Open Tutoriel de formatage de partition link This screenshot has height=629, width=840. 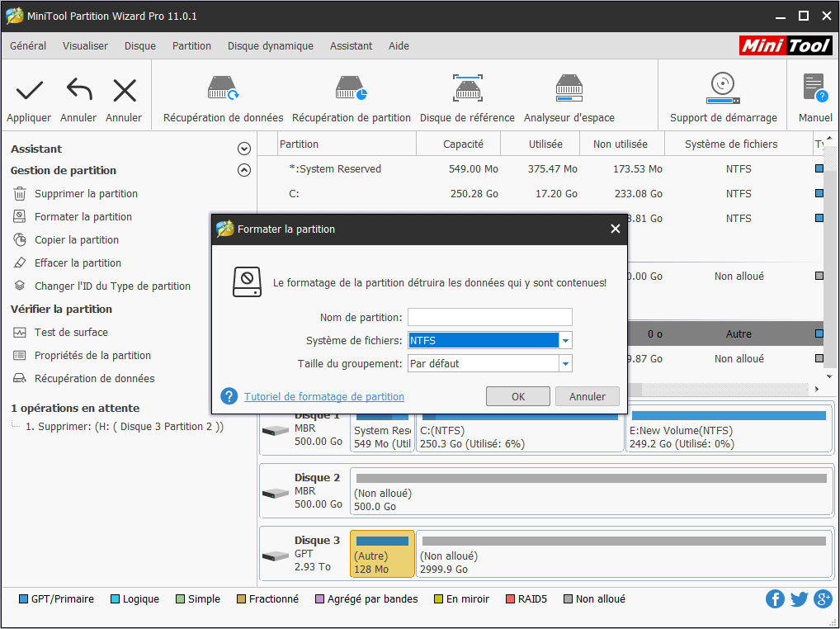[323, 396]
